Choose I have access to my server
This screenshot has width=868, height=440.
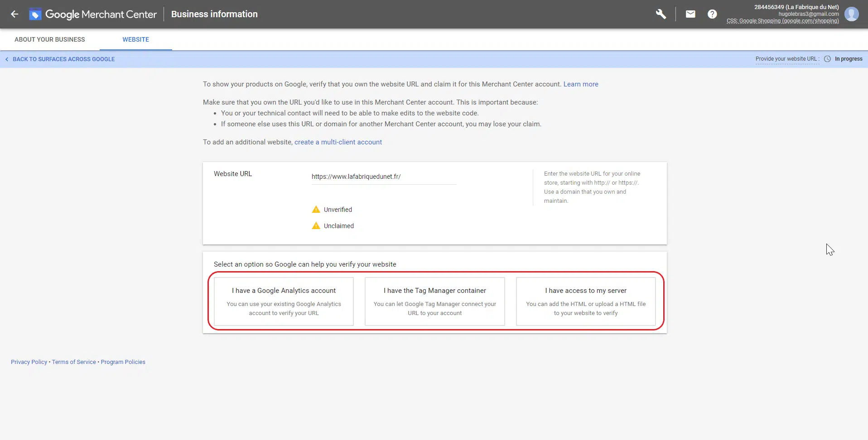(585, 301)
